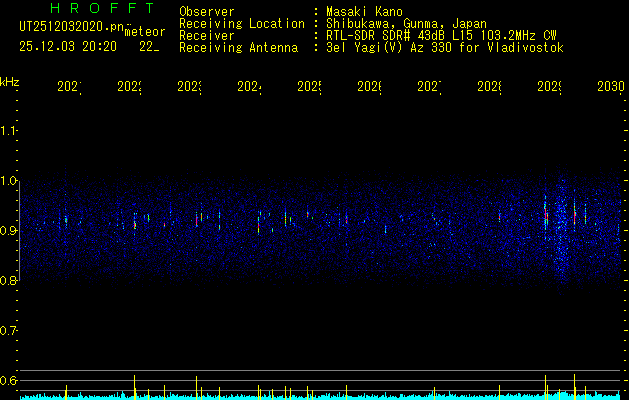Click the date stamp 25.12.03 20:20
The image size is (629, 400).
68,47
